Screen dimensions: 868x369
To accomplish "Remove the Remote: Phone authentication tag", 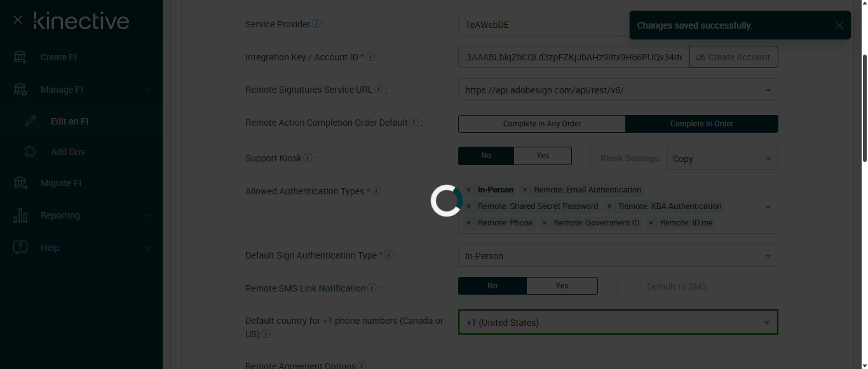I will [469, 223].
